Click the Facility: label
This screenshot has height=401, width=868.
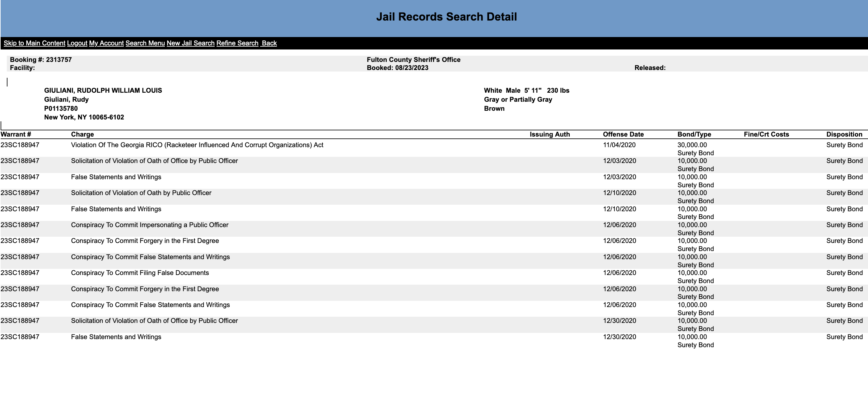pos(22,68)
